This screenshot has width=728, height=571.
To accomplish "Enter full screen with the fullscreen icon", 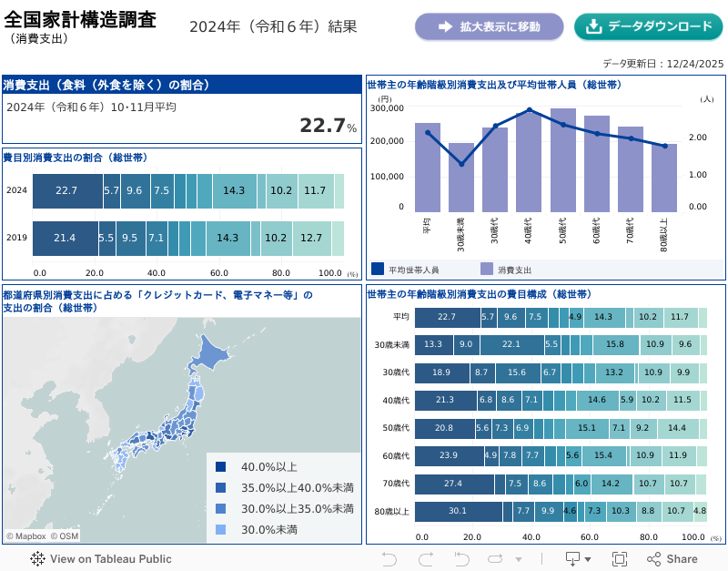I will tap(620, 558).
